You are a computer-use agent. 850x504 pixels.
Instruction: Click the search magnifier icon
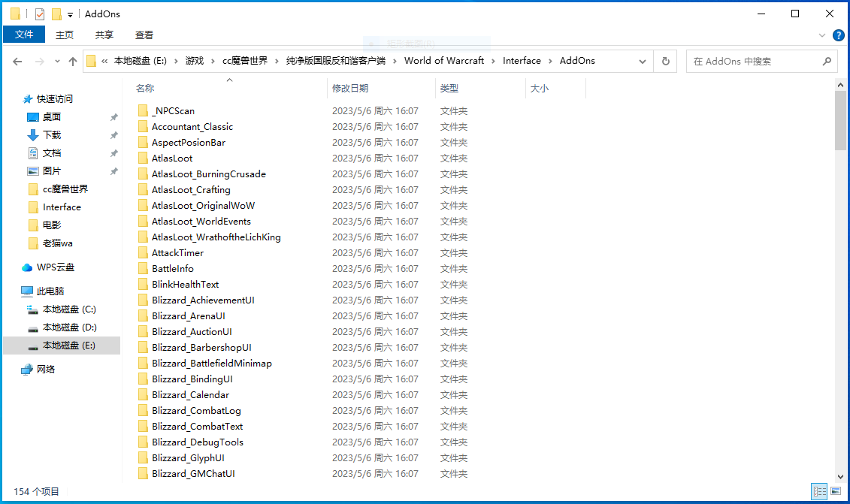tap(825, 61)
